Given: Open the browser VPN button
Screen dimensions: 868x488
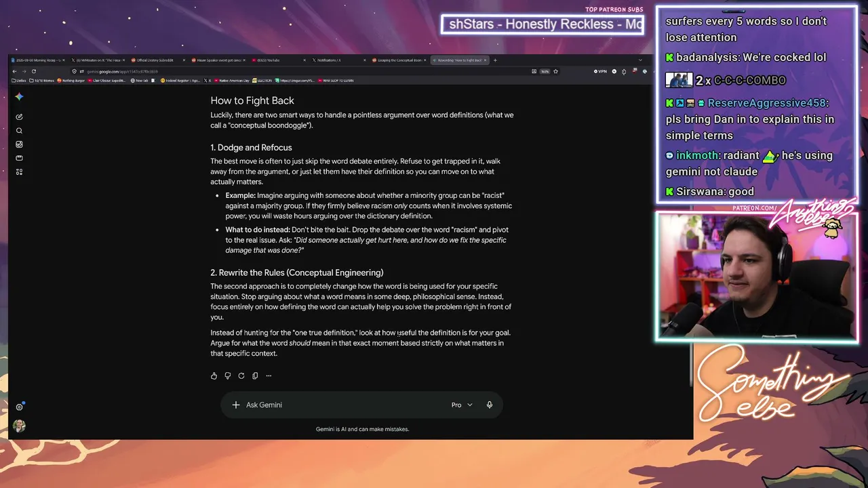Looking at the screenshot, I should [600, 71].
